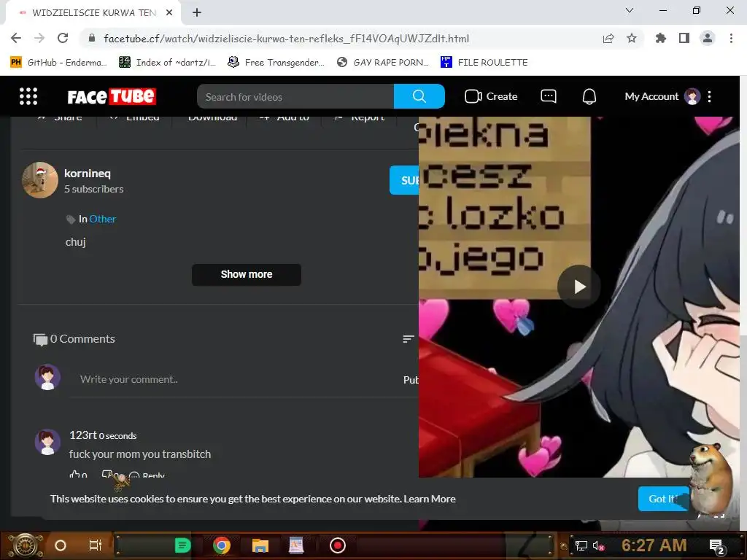Share this page icon in address bar

click(608, 38)
